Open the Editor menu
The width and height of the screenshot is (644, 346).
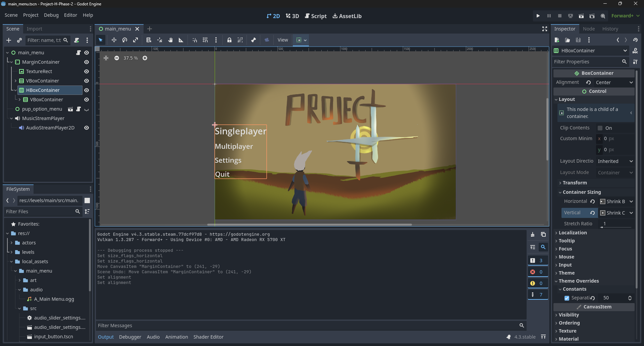[x=70, y=15]
